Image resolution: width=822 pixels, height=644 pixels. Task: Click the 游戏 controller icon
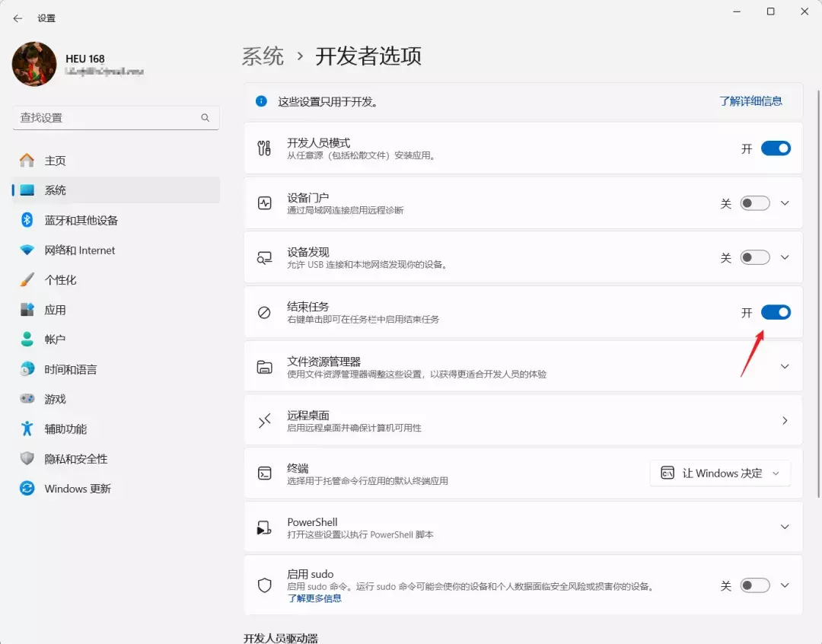tap(27, 399)
